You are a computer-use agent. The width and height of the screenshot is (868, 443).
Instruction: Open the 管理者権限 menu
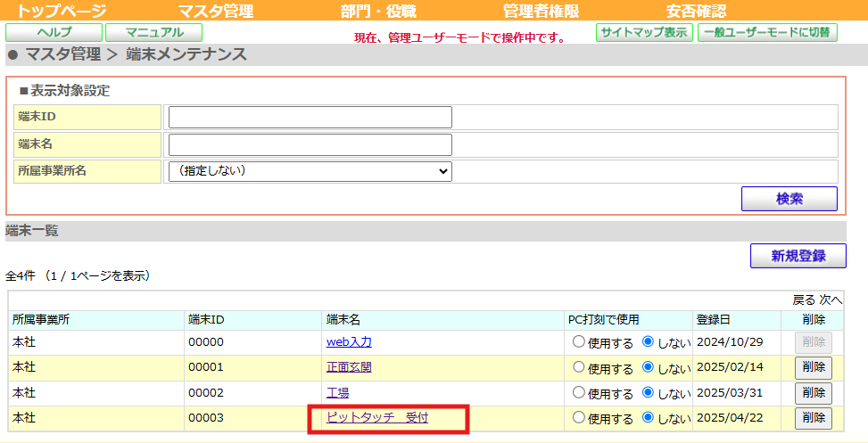(541, 12)
